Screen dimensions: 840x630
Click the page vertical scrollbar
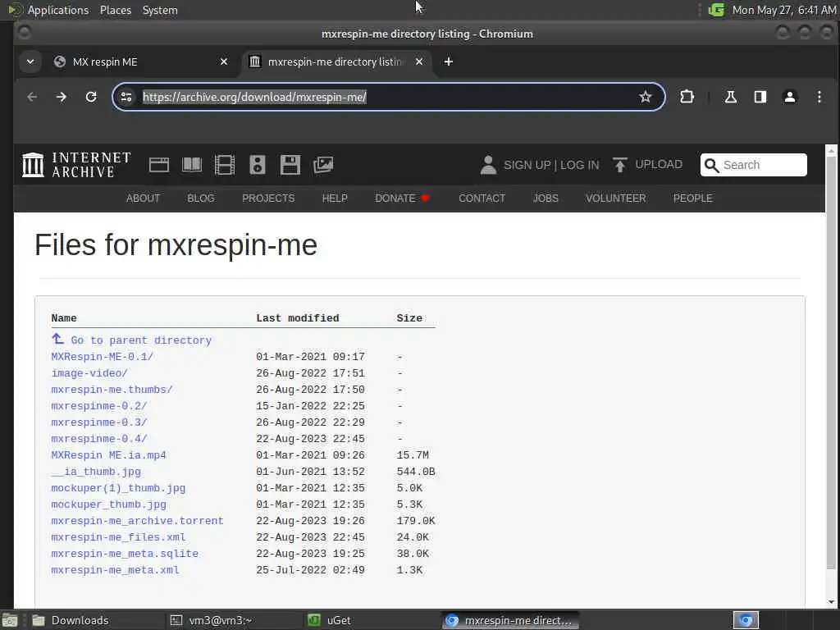[x=831, y=364]
